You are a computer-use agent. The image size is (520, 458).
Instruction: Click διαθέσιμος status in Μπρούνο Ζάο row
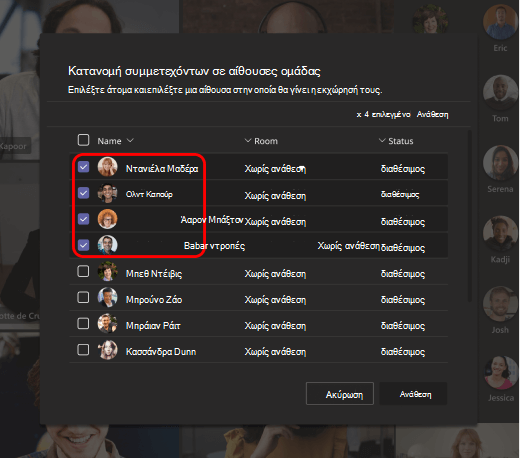point(403,300)
